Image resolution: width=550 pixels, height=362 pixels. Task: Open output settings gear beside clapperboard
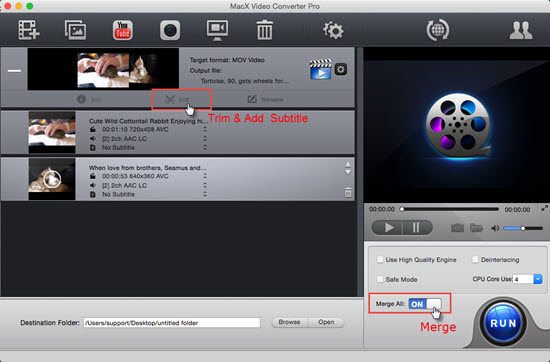(341, 69)
